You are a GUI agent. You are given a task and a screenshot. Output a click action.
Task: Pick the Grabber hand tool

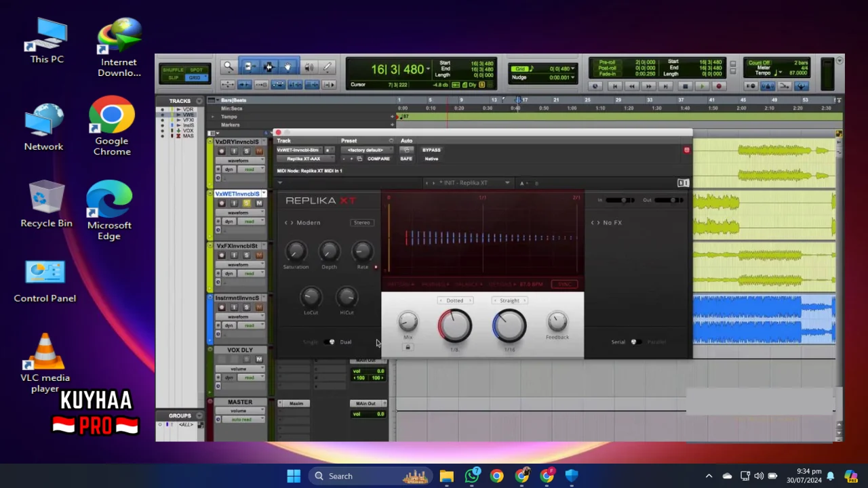point(288,66)
